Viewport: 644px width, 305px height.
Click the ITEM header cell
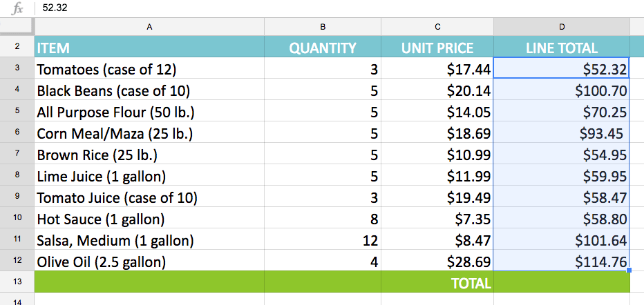(149, 48)
